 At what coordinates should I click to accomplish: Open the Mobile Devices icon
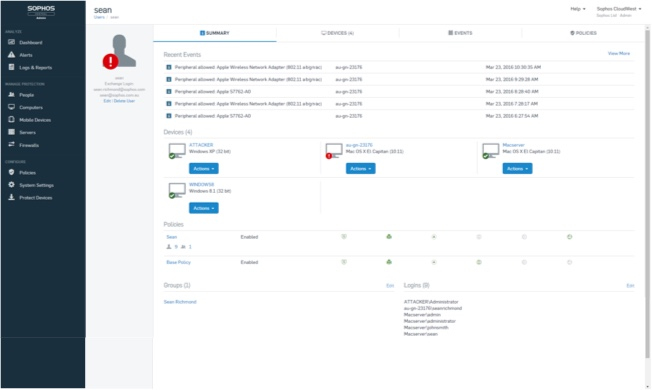[11, 119]
